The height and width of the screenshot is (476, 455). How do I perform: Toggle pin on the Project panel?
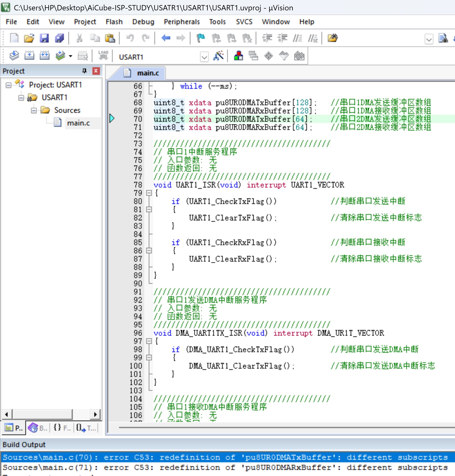pos(85,71)
